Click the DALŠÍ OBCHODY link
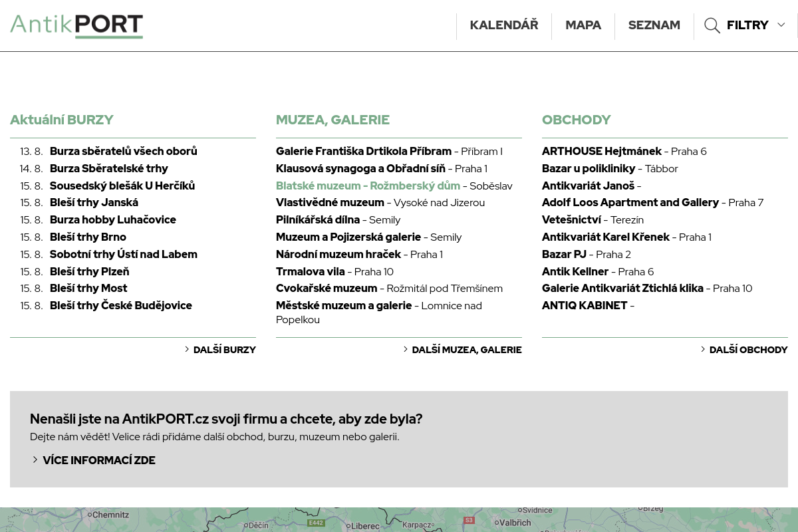Screen dimensions: 798x532 (749, 350)
